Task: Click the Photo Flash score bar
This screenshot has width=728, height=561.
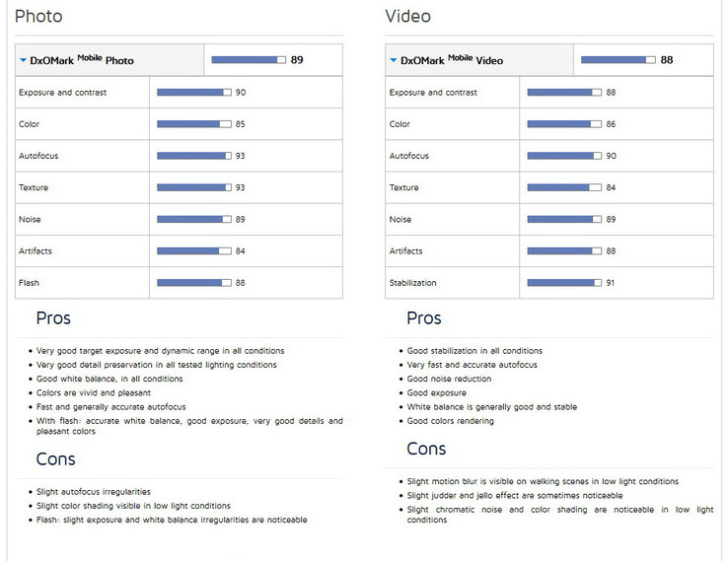Action: click(x=194, y=283)
